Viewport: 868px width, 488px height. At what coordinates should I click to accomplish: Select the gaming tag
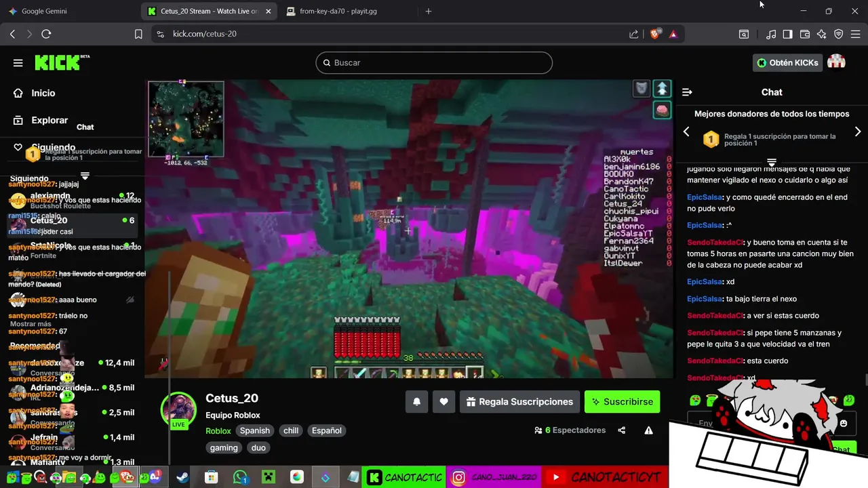224,447
